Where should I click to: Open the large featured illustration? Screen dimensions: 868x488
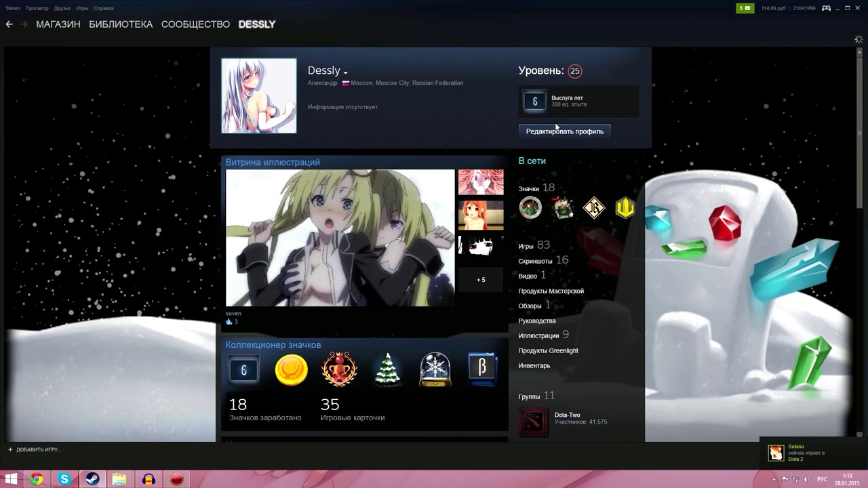click(340, 238)
